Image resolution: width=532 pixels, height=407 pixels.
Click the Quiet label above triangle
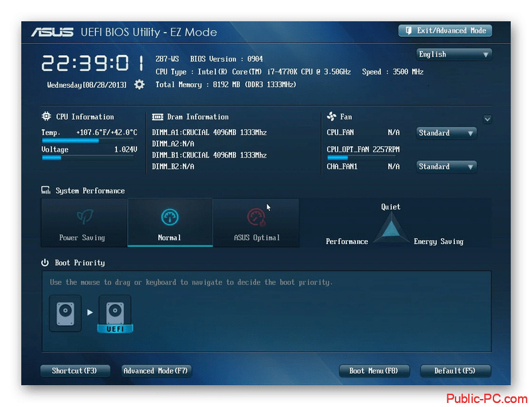(x=390, y=207)
